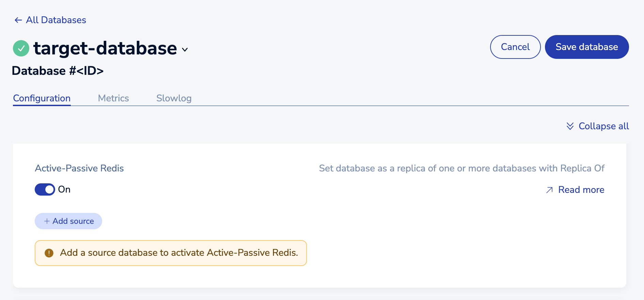Viewport: 644px width, 300px height.
Task: Collapse all sections via Collapse all text
Action: [603, 126]
